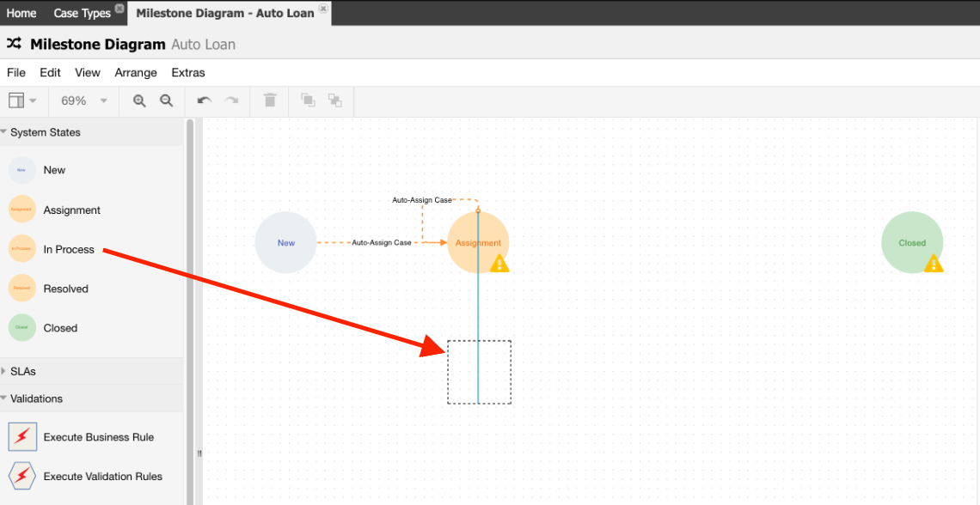
Task: Click the bring to front icon
Action: pos(308,100)
